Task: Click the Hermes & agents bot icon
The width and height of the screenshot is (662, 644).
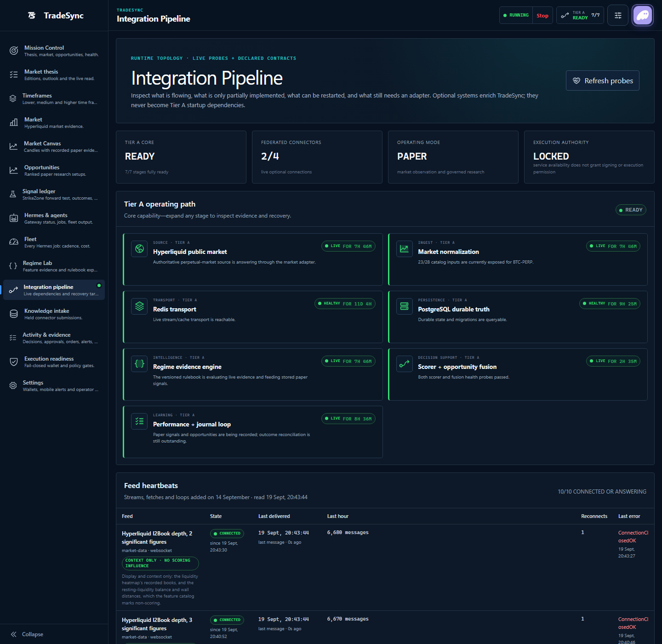Action: click(x=14, y=218)
